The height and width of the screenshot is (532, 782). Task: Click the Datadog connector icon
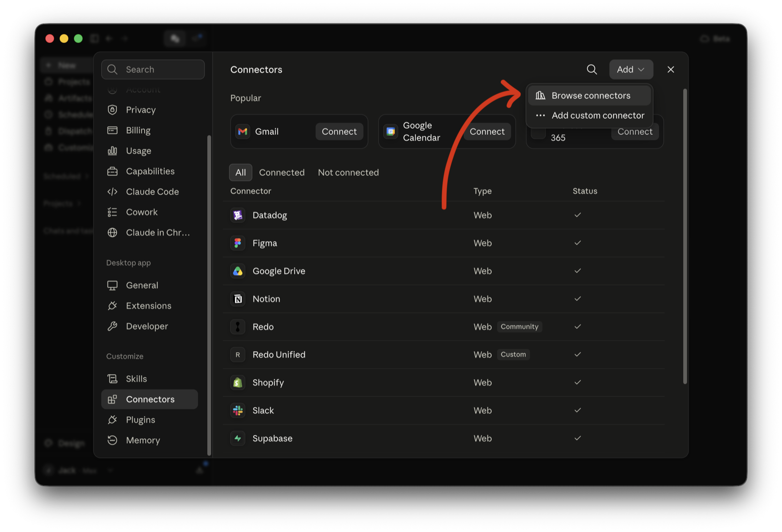tap(238, 215)
